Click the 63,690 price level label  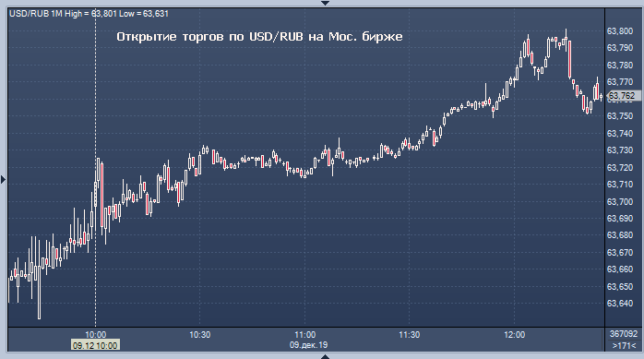(620, 218)
